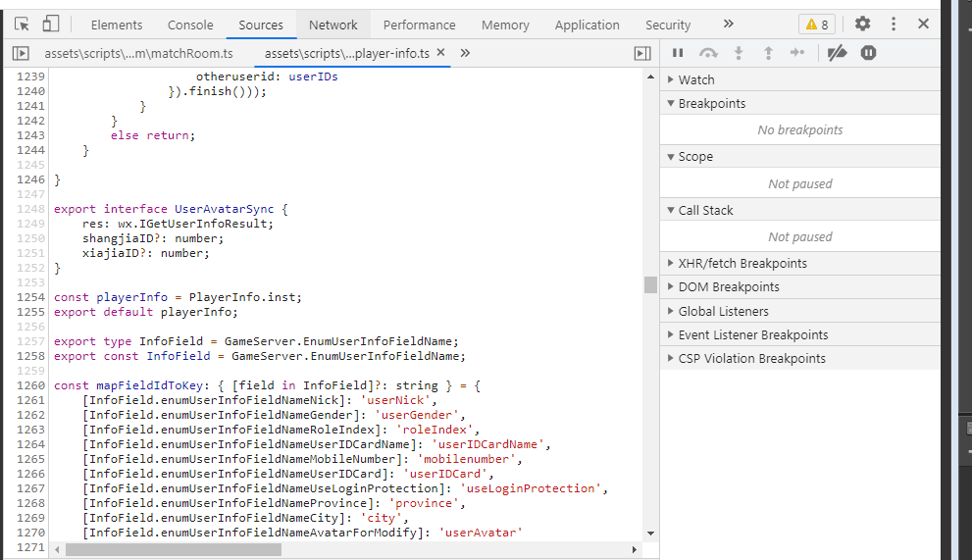The width and height of the screenshot is (972, 560).
Task: Set breakpoint on line number 1240
Action: point(31,91)
